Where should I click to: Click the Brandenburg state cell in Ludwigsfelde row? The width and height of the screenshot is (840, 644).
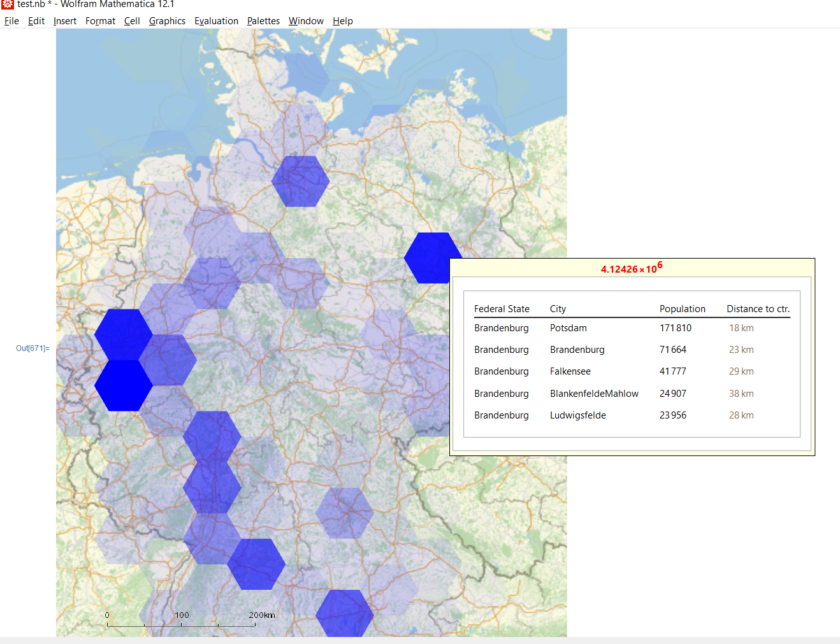pyautogui.click(x=502, y=415)
